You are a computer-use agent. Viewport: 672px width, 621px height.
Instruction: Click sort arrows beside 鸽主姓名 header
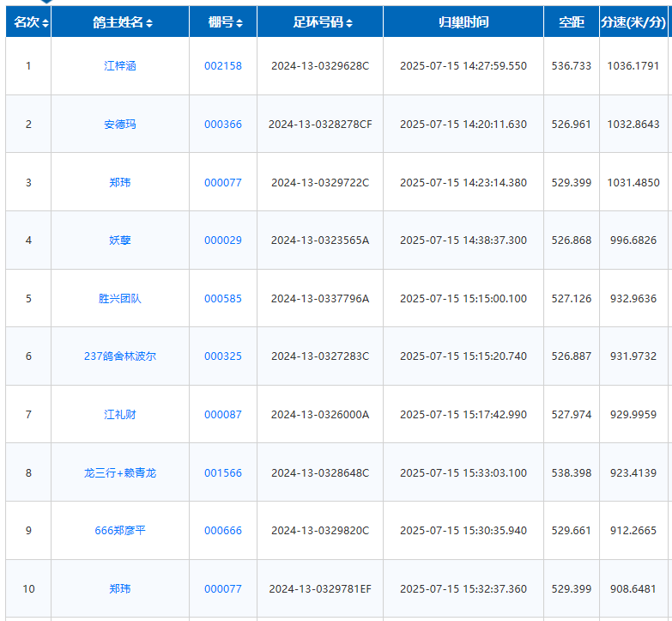[149, 23]
